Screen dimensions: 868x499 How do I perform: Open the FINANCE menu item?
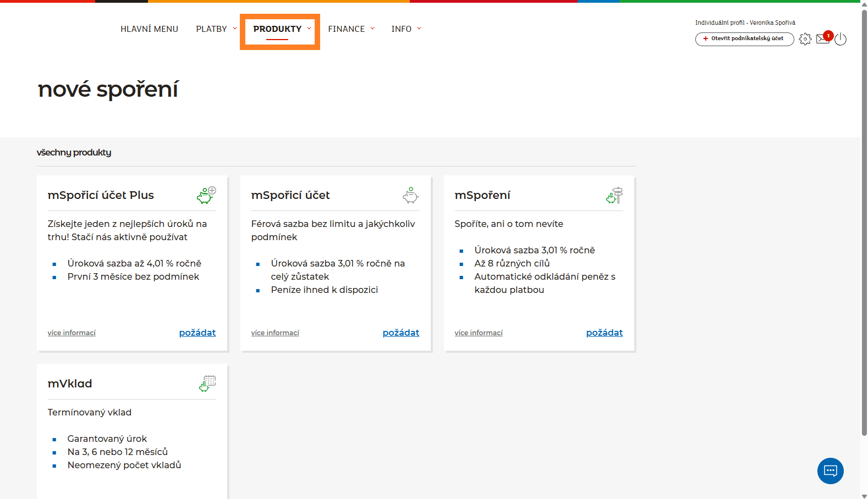pos(347,29)
